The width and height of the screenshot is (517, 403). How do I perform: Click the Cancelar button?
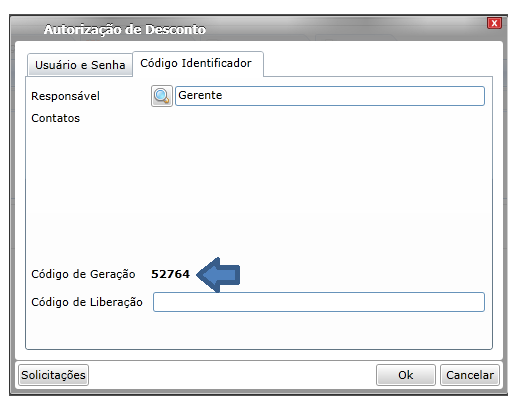pos(470,375)
